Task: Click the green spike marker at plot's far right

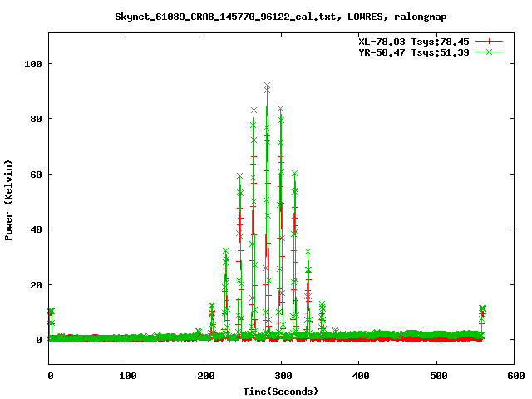Action: [x=482, y=308]
